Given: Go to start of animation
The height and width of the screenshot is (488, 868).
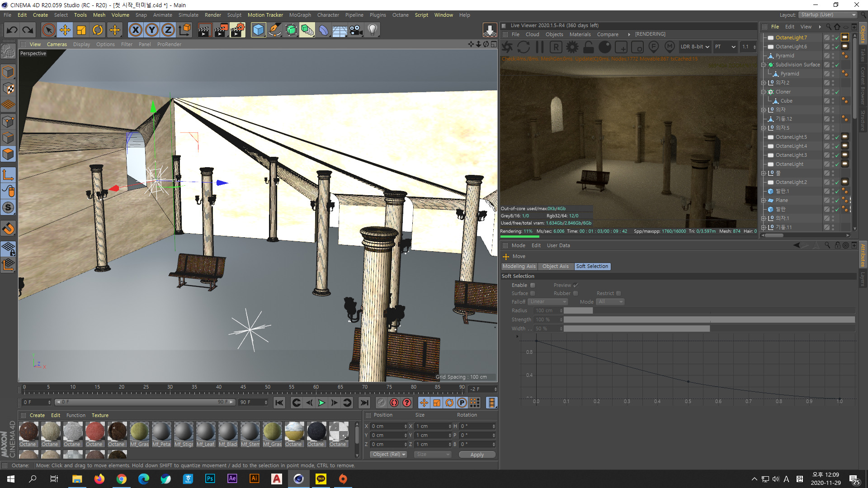Looking at the screenshot, I should [279, 403].
